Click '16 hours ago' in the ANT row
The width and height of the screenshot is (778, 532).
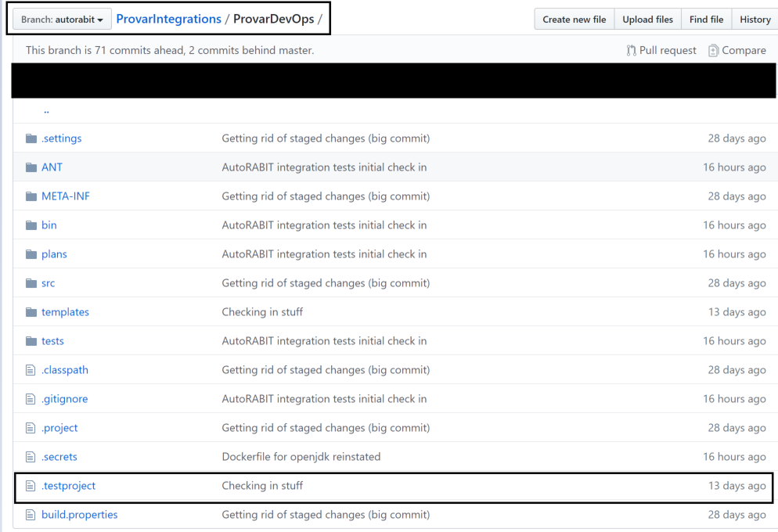tap(734, 167)
